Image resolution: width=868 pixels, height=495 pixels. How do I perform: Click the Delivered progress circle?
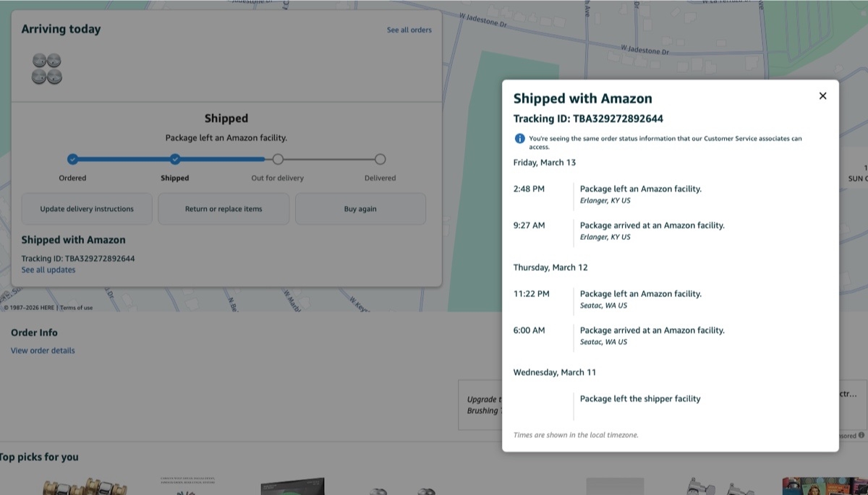point(380,159)
